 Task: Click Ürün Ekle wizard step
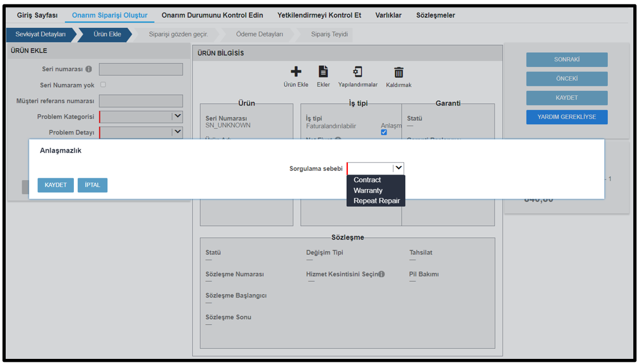pos(107,34)
